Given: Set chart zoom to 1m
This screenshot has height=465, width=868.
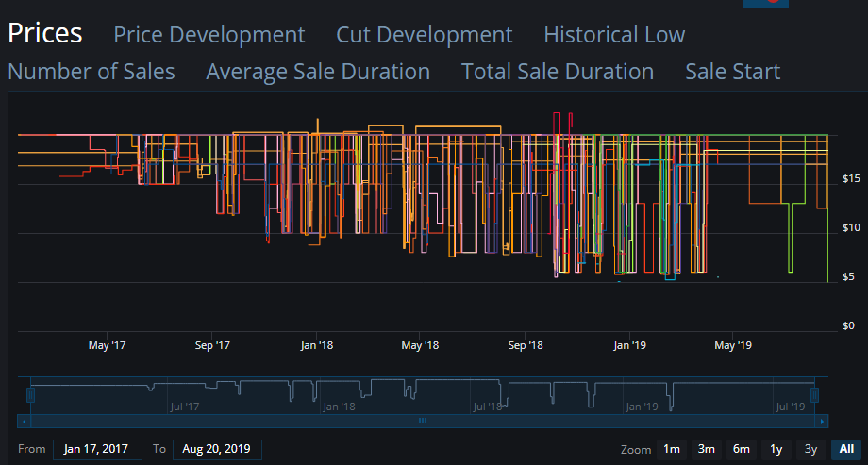Looking at the screenshot, I should tap(671, 449).
